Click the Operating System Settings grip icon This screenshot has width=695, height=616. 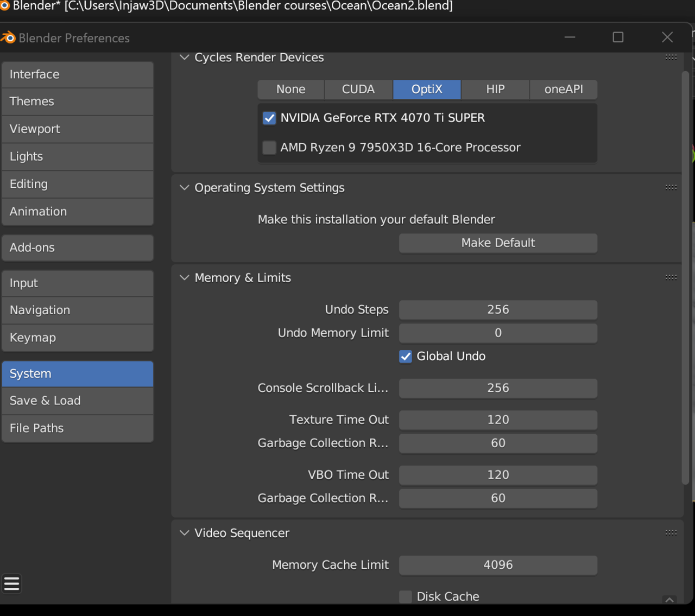[x=671, y=187]
